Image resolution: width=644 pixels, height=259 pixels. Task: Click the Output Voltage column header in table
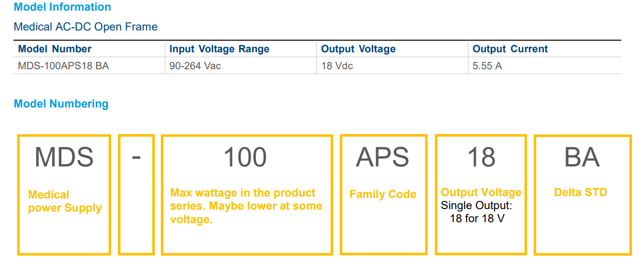tap(358, 49)
